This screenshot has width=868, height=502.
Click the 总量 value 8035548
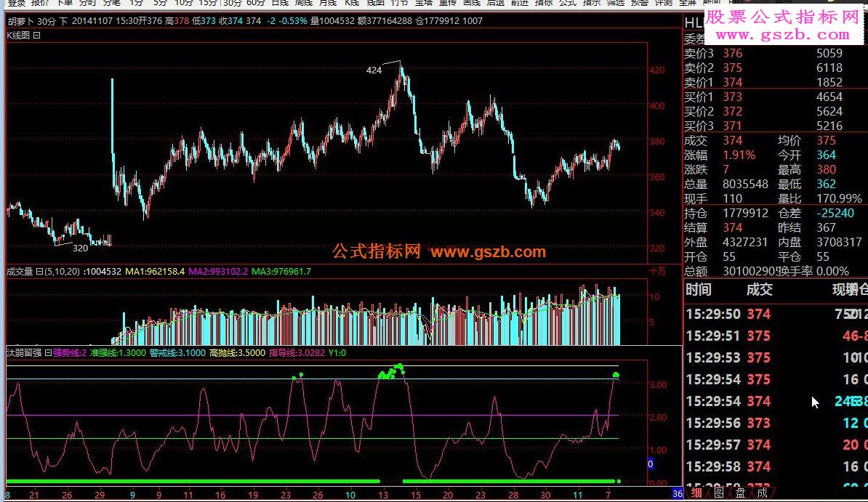745,185
